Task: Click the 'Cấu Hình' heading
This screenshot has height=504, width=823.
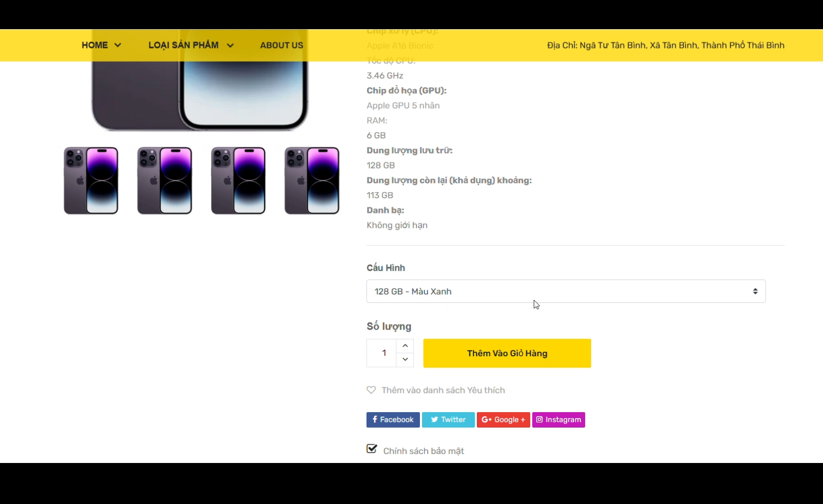Action: [x=386, y=268]
